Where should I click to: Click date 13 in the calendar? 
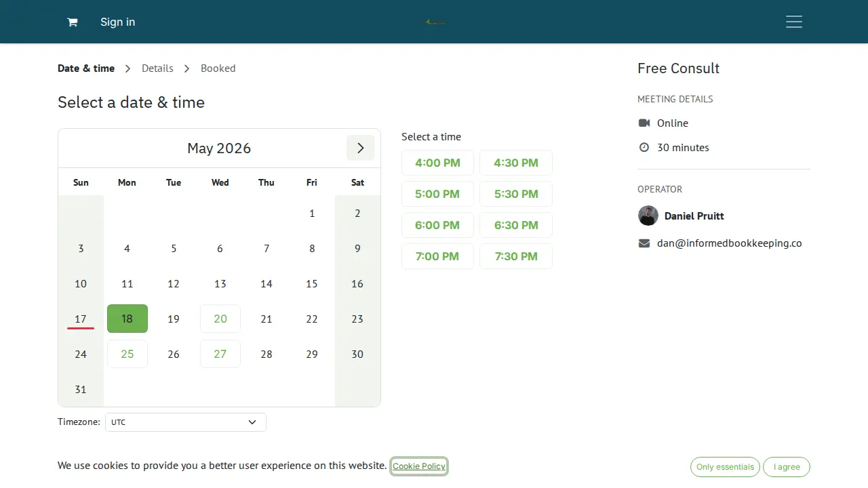pos(220,283)
